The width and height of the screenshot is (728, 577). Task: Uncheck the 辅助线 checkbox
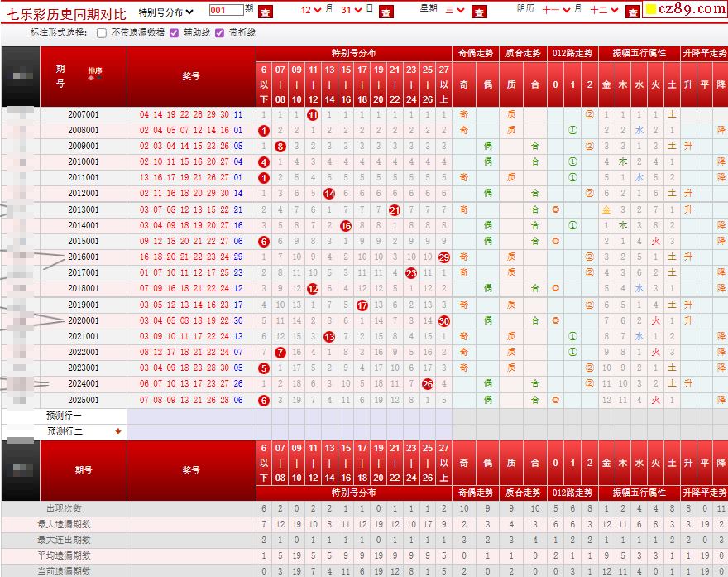coord(174,33)
